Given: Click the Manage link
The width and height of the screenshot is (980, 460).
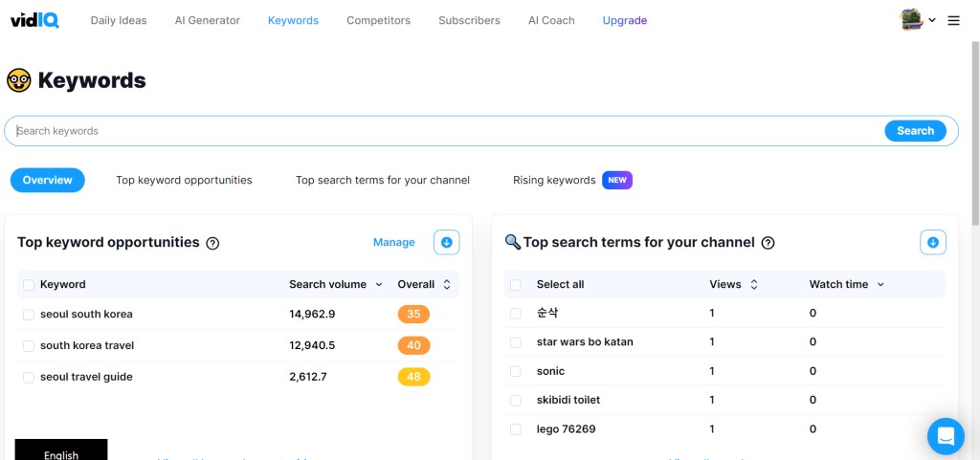Looking at the screenshot, I should pos(393,243).
